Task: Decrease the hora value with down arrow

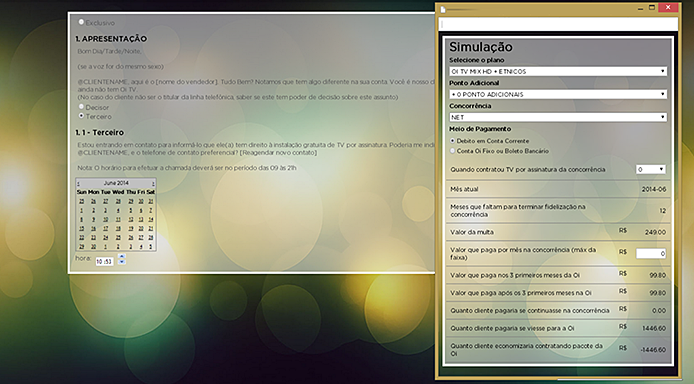Action: coord(122,262)
